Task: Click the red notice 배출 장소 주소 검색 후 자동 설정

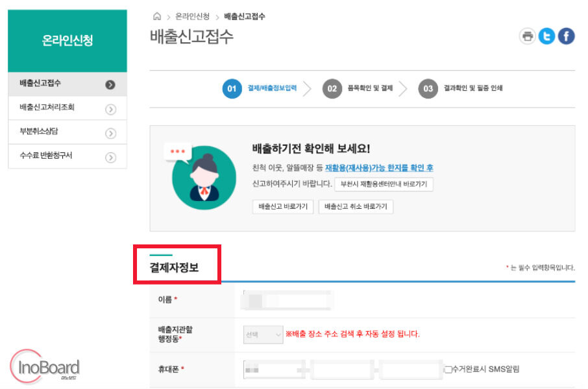Action: 352,334
